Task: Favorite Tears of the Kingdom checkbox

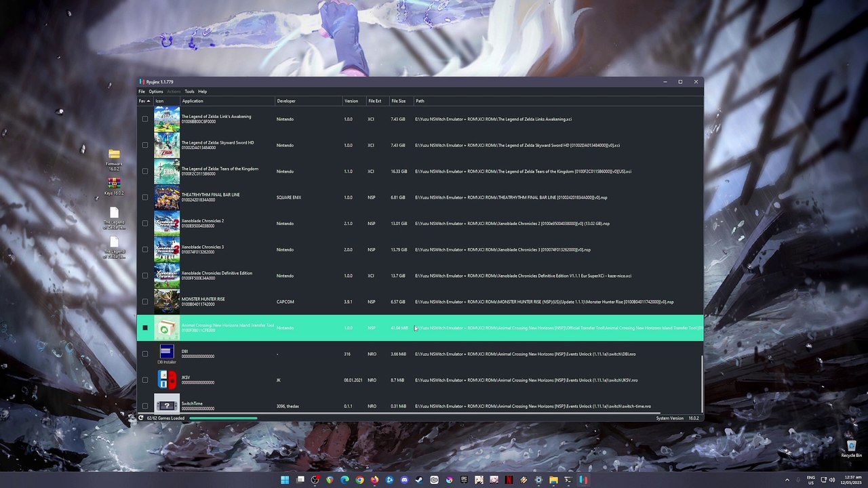Action: 144,171
